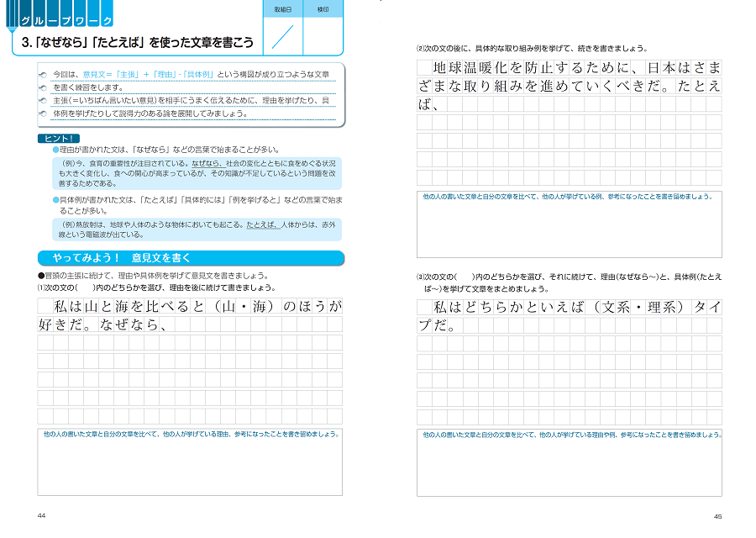Click the sentence 私はどちらかといえば in the grid
Image resolution: width=756 pixels, height=538 pixels.
click(509, 307)
